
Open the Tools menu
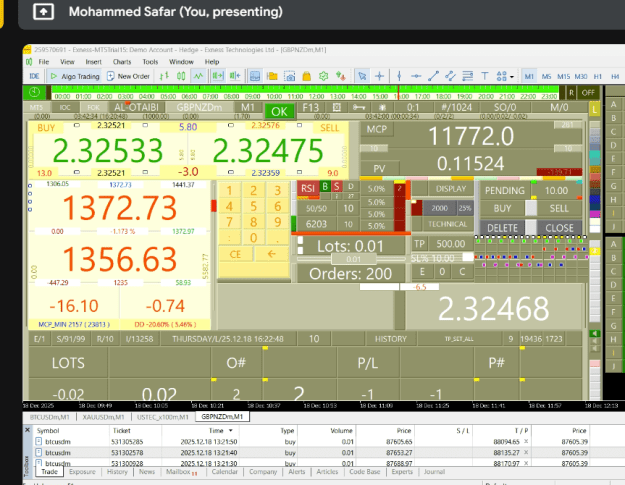[150, 62]
